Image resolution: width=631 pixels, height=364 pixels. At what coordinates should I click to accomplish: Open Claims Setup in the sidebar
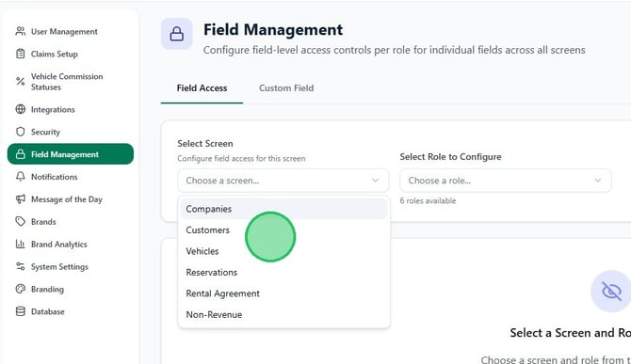pyautogui.click(x=71, y=54)
